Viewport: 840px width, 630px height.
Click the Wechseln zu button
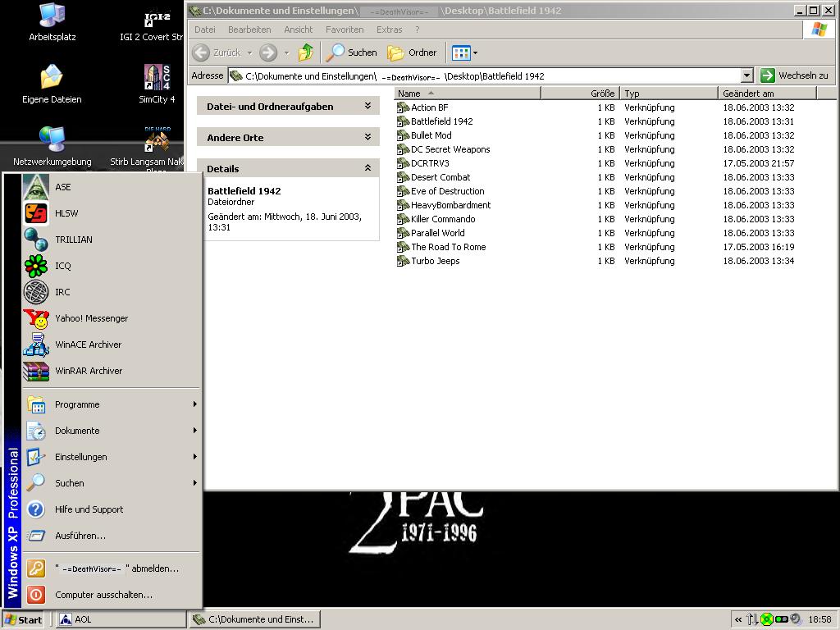coord(794,75)
